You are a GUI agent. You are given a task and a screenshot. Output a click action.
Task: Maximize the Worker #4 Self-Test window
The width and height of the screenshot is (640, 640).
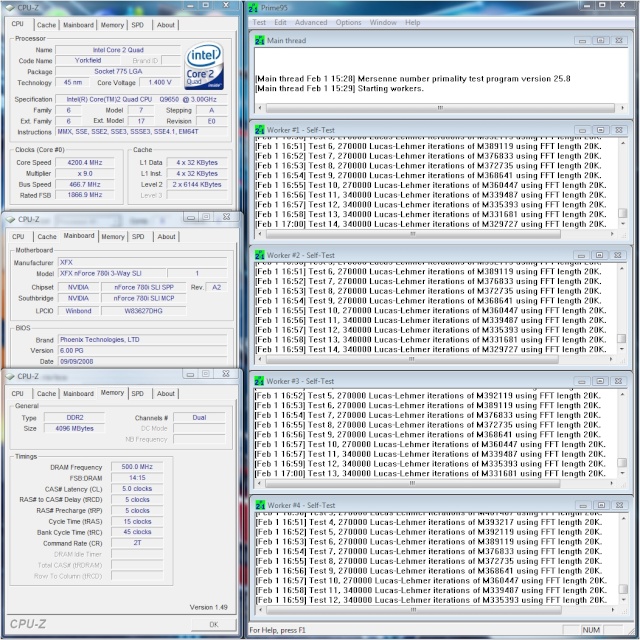601,505
